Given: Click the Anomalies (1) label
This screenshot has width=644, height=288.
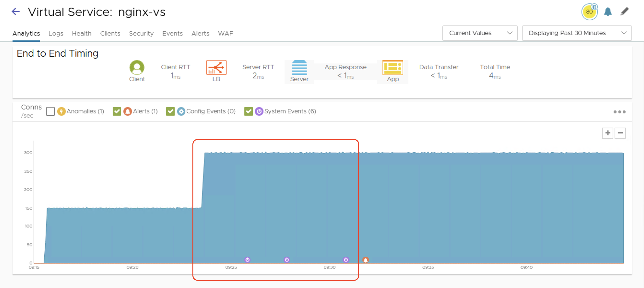Looking at the screenshot, I should pos(85,111).
